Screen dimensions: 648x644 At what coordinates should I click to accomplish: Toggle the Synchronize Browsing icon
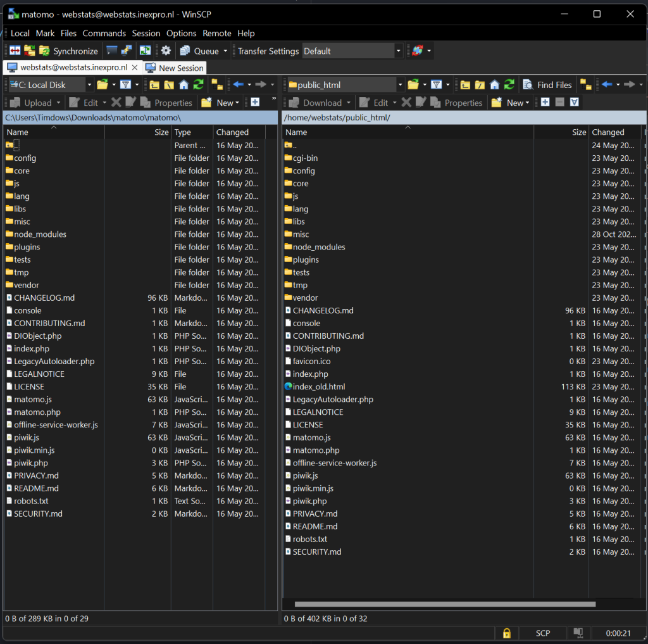point(29,51)
